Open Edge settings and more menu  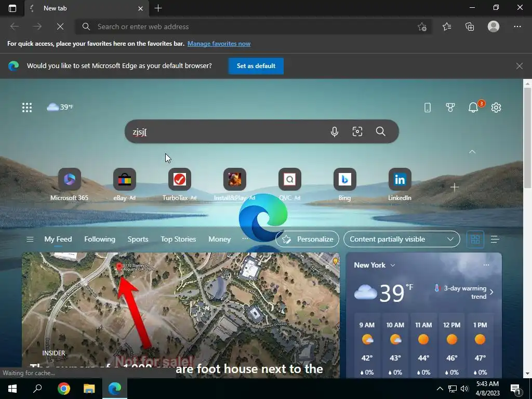click(517, 26)
